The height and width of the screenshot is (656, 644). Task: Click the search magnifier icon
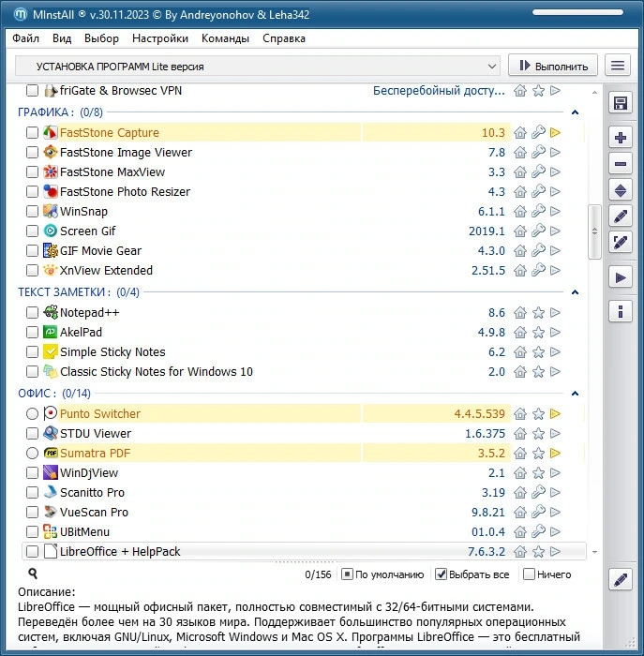(x=33, y=574)
